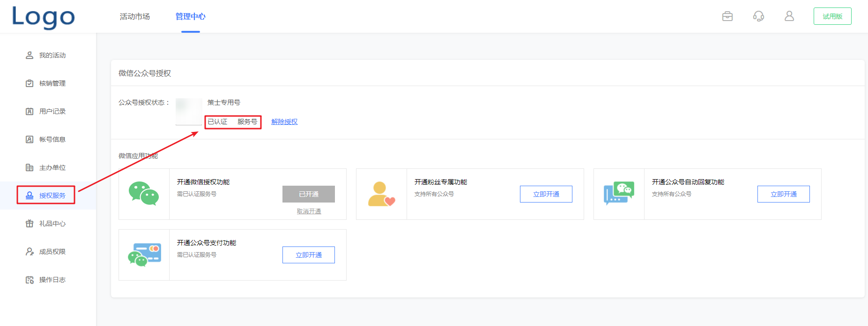Click 立即开通 for 开通公众号自动回复功能
This screenshot has height=326, width=868.
tap(784, 194)
